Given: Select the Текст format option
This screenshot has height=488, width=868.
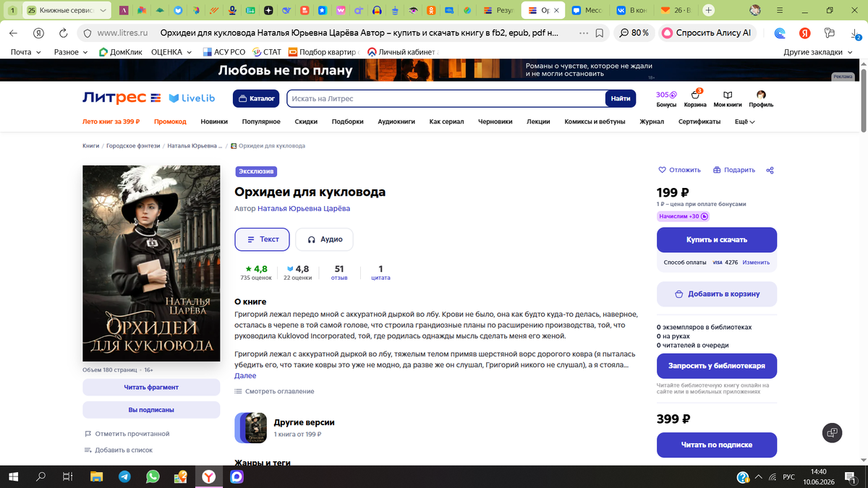Looking at the screenshot, I should coord(262,239).
